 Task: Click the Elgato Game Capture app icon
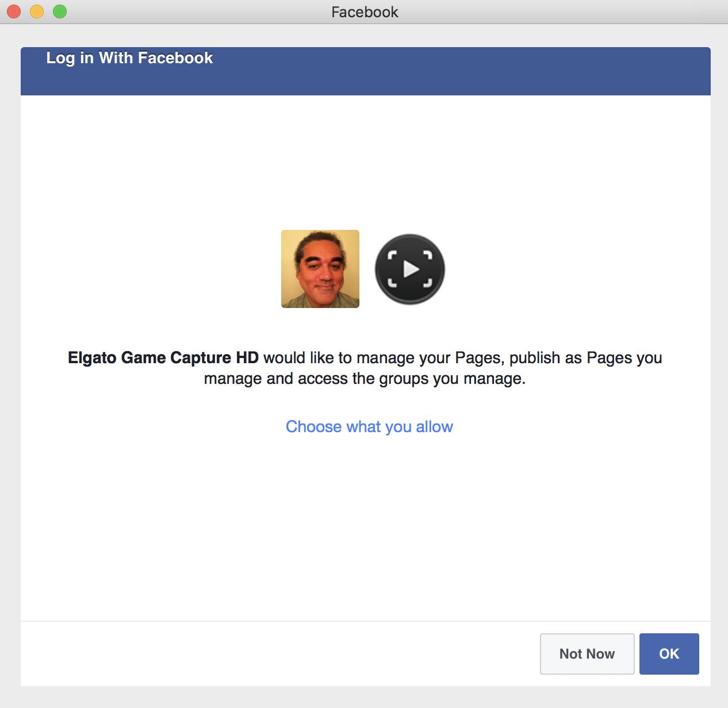pyautogui.click(x=410, y=269)
